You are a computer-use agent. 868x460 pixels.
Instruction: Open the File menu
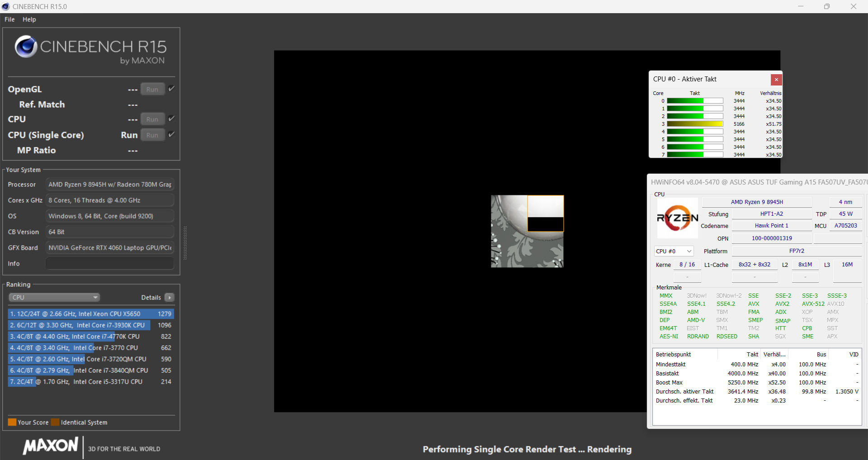(x=9, y=19)
